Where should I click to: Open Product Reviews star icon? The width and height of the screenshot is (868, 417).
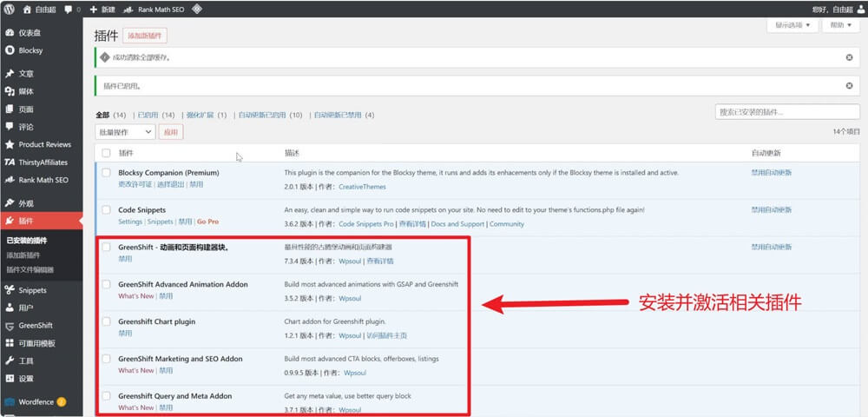coord(10,144)
